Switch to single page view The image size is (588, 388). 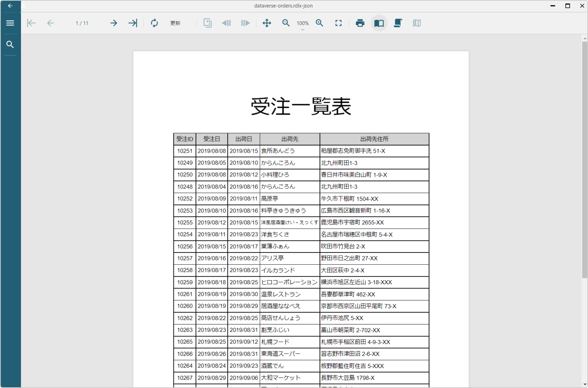click(379, 23)
